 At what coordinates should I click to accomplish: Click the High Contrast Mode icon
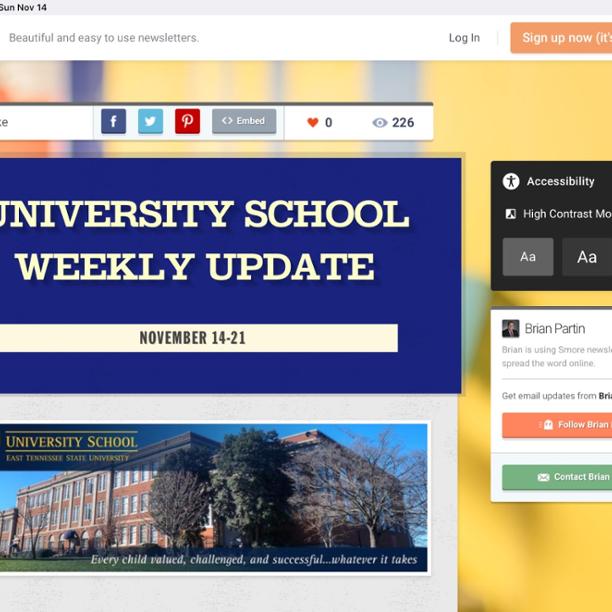click(510, 214)
